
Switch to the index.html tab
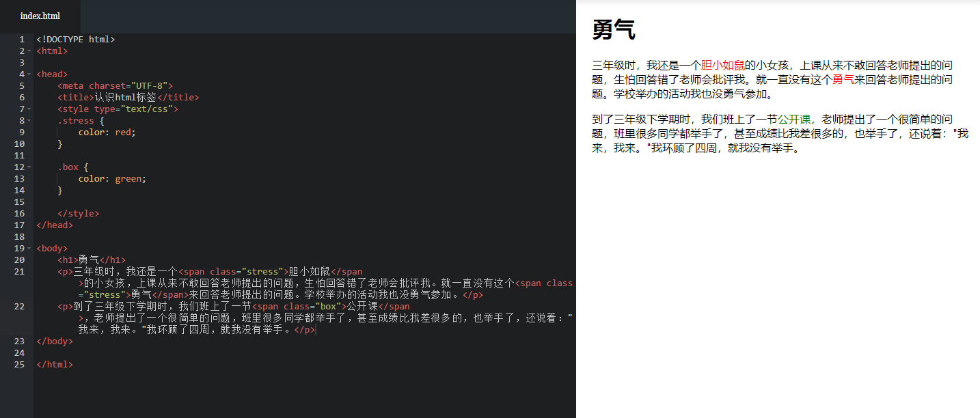click(40, 16)
